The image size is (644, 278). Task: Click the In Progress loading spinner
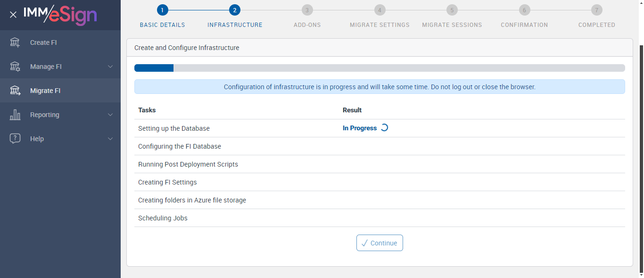384,128
